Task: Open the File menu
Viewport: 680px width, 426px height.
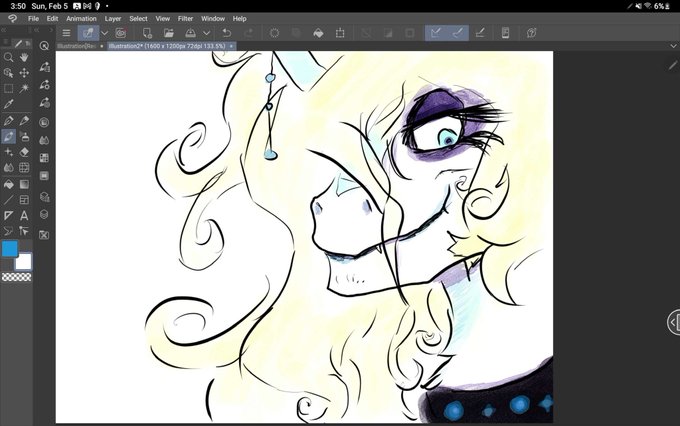Action: [33, 19]
